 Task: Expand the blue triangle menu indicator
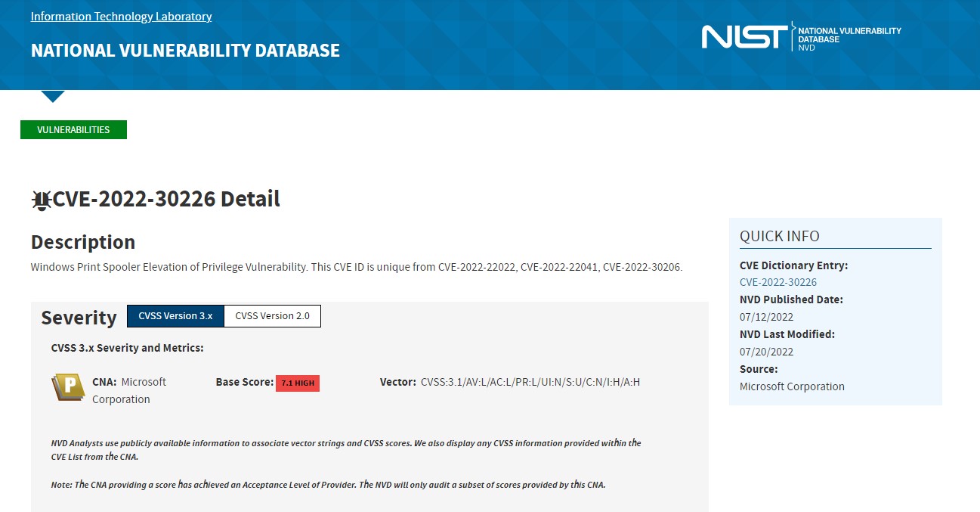53,96
